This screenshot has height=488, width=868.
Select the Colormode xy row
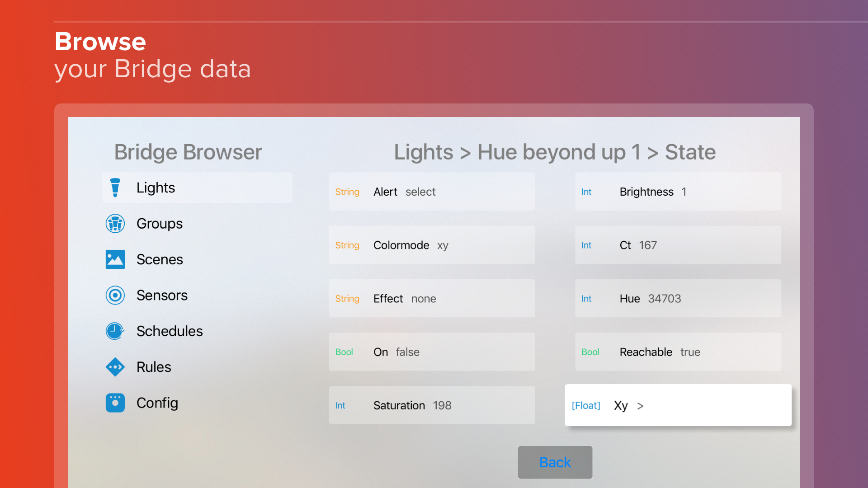[x=432, y=245]
